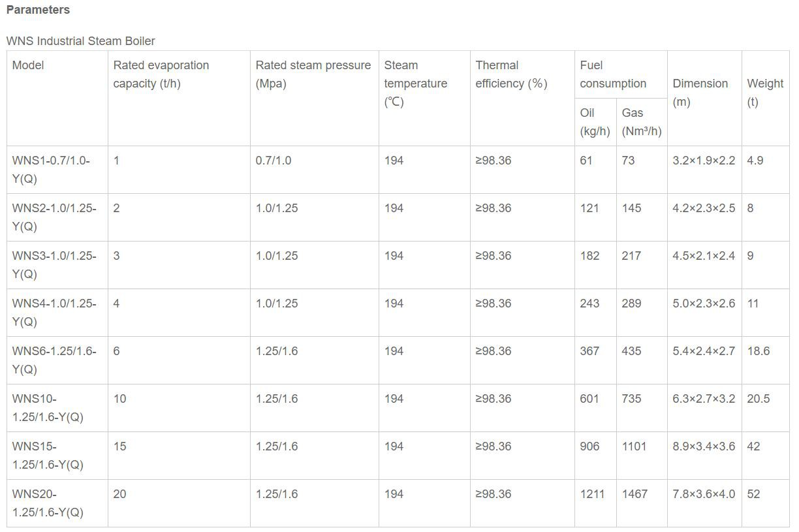Click the Model column header

click(x=28, y=65)
